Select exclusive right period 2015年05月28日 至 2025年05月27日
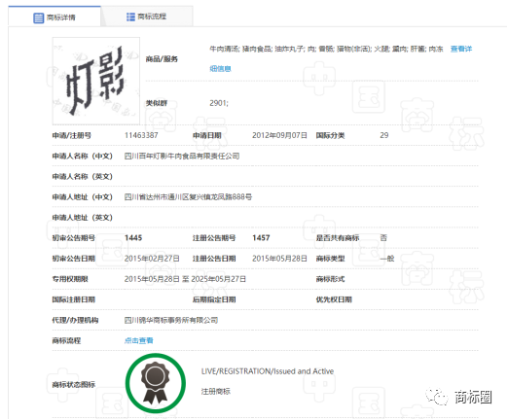 (x=185, y=279)
